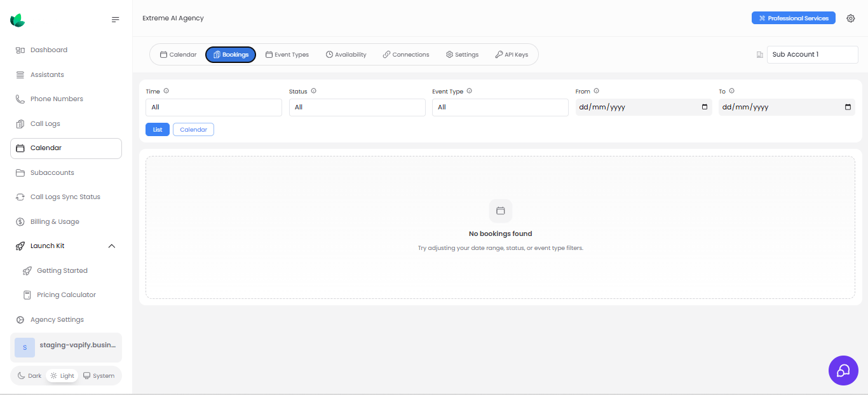Open the Sub Account 1 selector

[812, 55]
